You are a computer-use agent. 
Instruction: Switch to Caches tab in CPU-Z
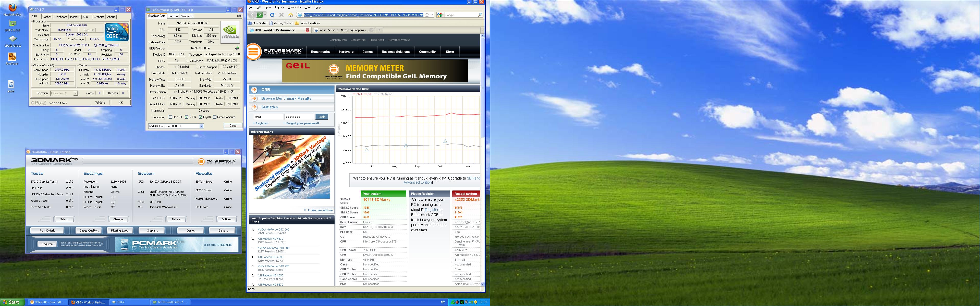coord(47,17)
